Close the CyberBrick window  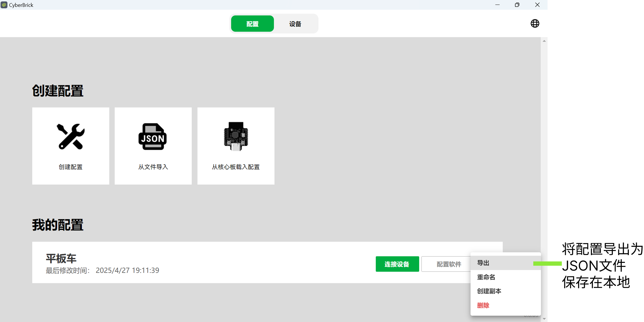pyautogui.click(x=537, y=5)
